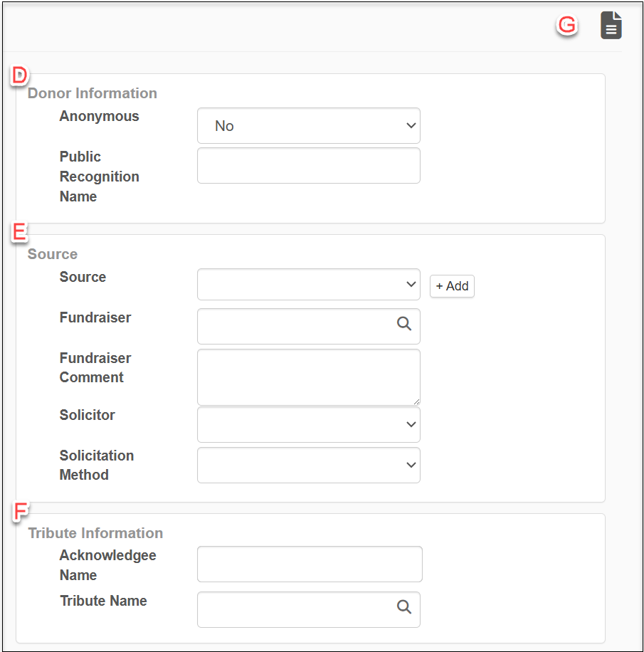Click the Tribute Information section heading

pyautogui.click(x=95, y=533)
